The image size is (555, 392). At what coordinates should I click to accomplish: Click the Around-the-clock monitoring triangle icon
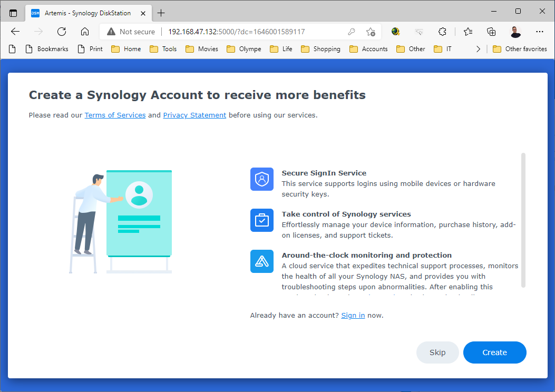pos(262,261)
